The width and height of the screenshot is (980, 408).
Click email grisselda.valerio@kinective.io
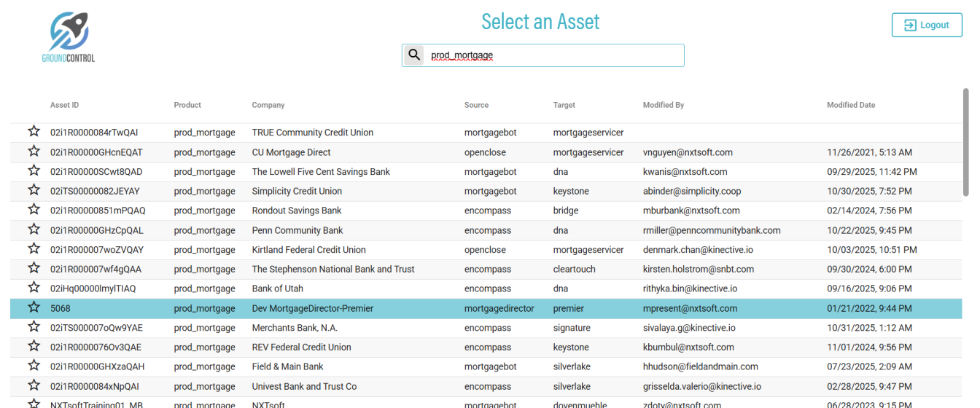click(x=702, y=386)
